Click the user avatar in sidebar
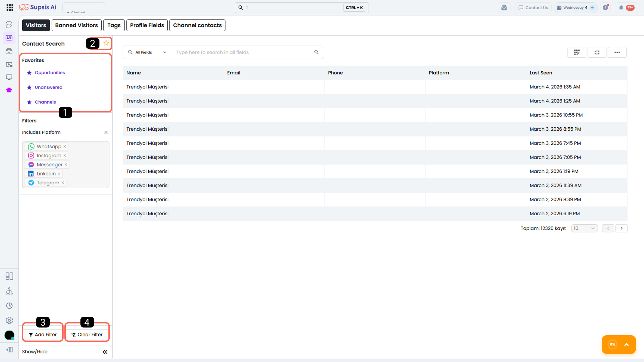The width and height of the screenshot is (644, 362). [9, 335]
